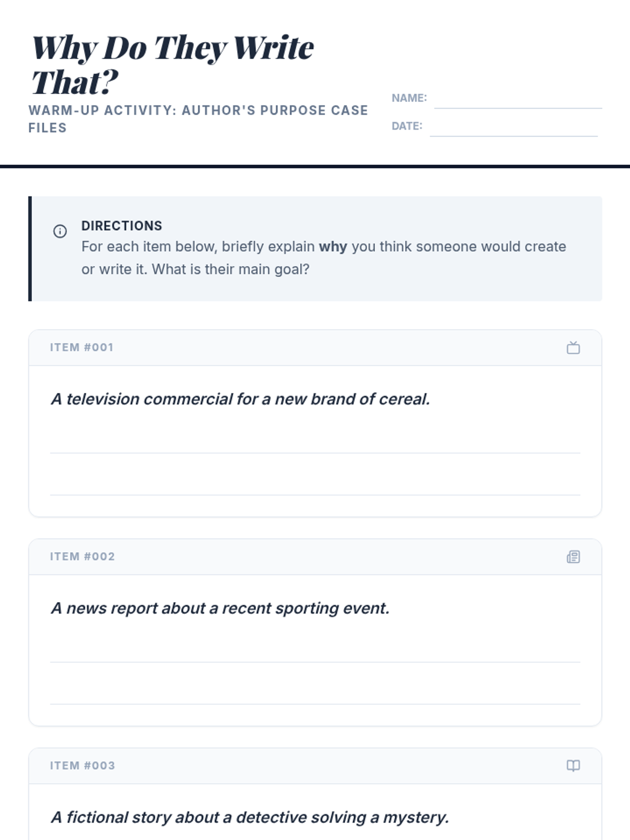Click the newspaper icon on Item #002
Image resolution: width=630 pixels, height=840 pixels.
click(x=573, y=556)
